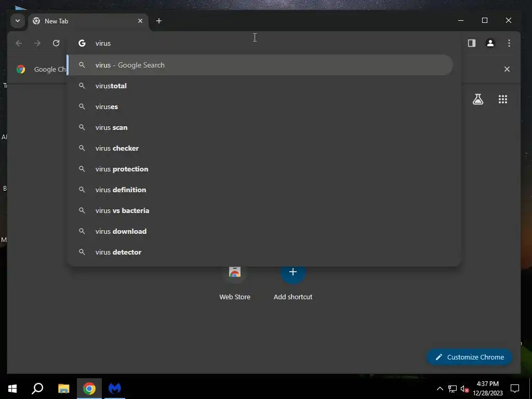The height and width of the screenshot is (399, 532).
Task: Reload the page
Action: (x=56, y=43)
